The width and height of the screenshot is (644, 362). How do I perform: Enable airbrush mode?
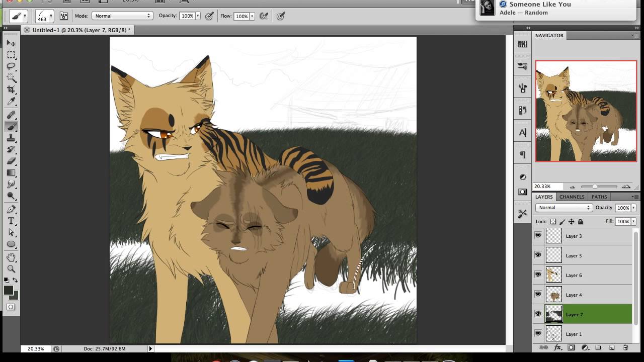pos(264,16)
